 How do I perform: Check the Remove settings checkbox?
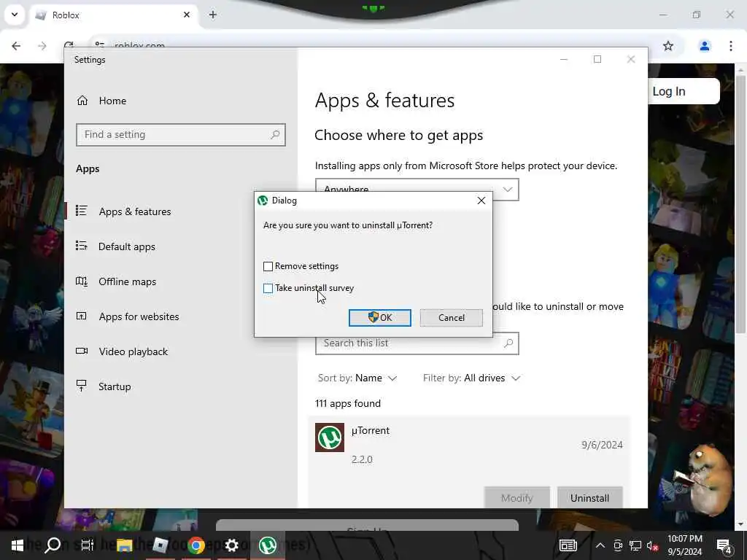coord(268,266)
